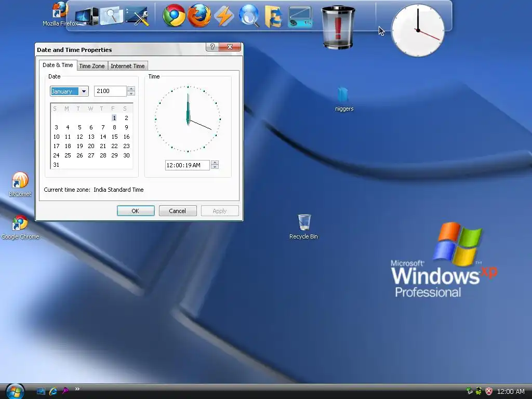Screen dimensions: 532x399
Task: Click the analog clock in the Time group
Action: coord(188,119)
